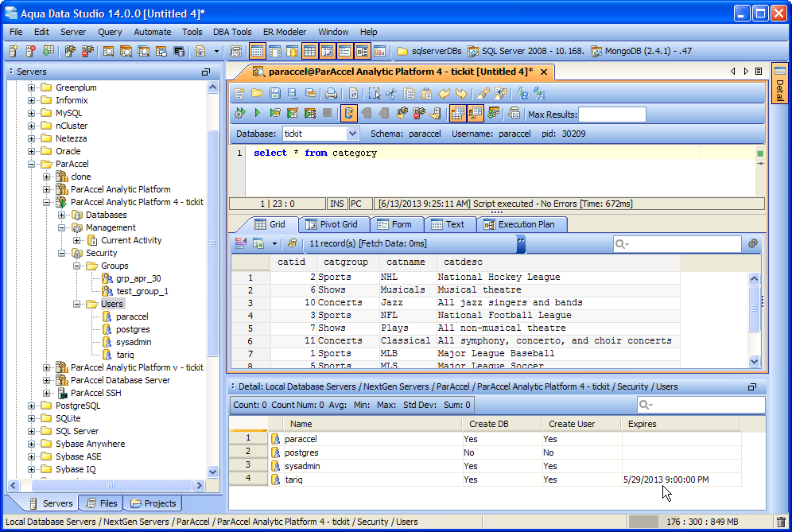Toggle the highlighted form view button in main toolbar
The height and width of the screenshot is (532, 792).
[x=344, y=51]
